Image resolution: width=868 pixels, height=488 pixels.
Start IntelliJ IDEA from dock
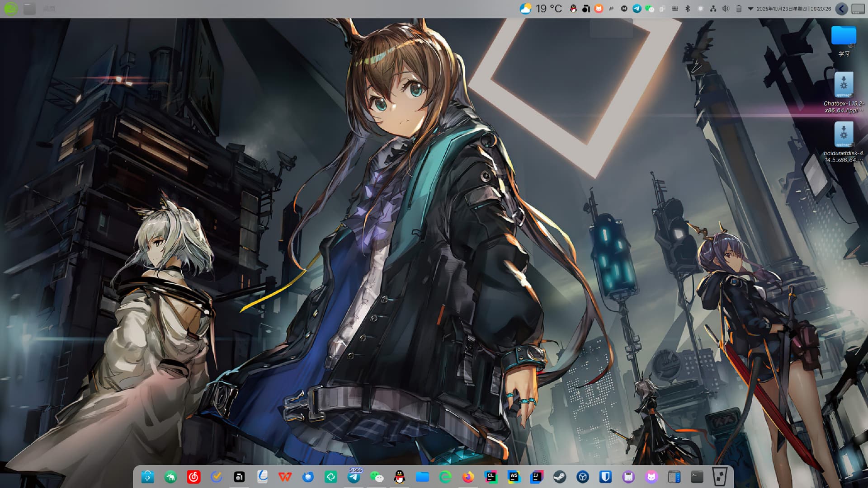[536, 477]
